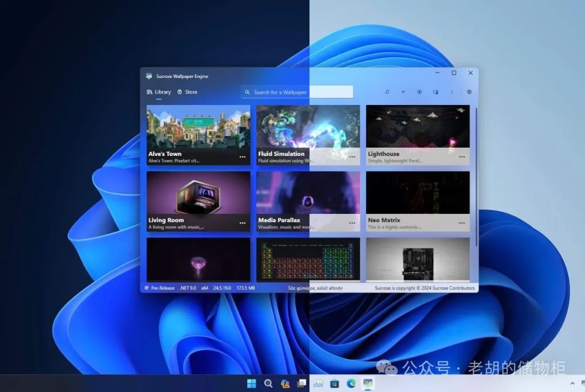The height and width of the screenshot is (392, 585).
Task: Open Copilot from the taskbar
Action: click(285, 383)
